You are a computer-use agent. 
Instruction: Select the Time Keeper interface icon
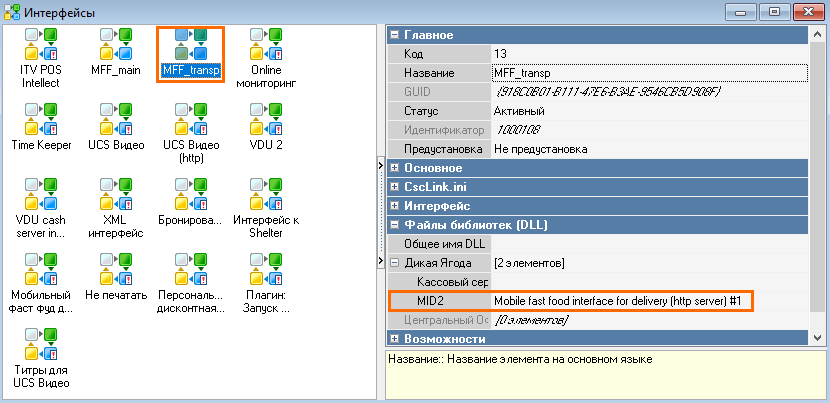tap(41, 121)
